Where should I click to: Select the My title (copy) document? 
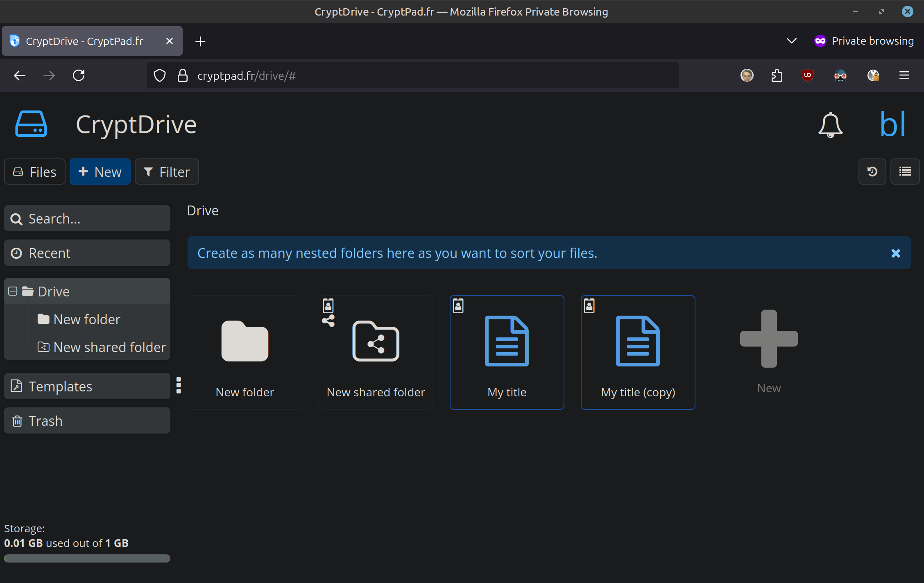coord(637,352)
